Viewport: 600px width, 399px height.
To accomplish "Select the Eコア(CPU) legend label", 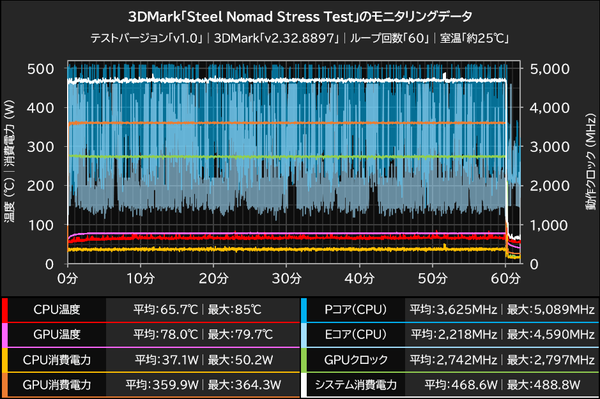I will 356,335.
